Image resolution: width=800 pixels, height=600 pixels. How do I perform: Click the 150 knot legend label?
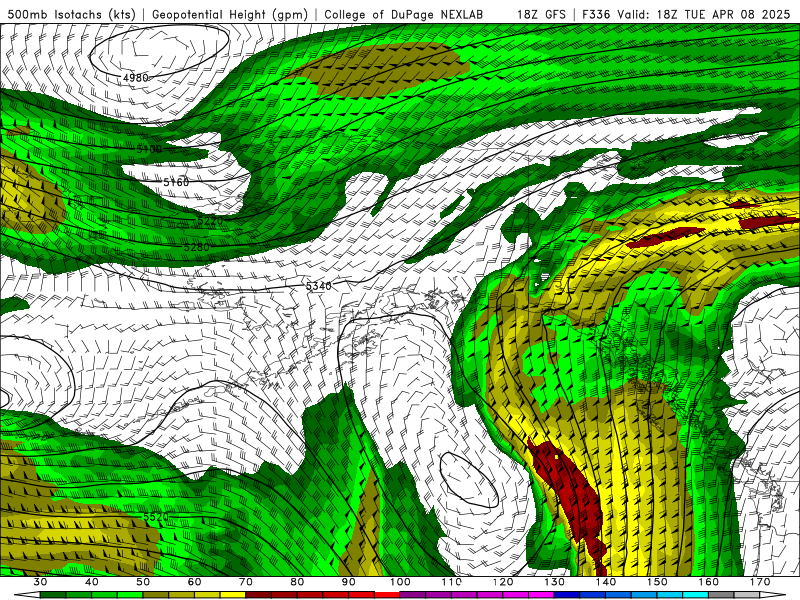pyautogui.click(x=657, y=582)
